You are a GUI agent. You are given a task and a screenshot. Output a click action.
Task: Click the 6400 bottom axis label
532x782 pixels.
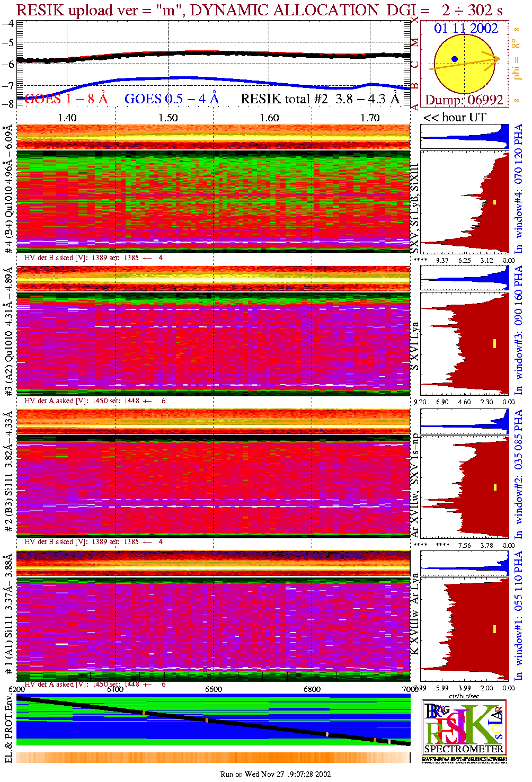(115, 689)
